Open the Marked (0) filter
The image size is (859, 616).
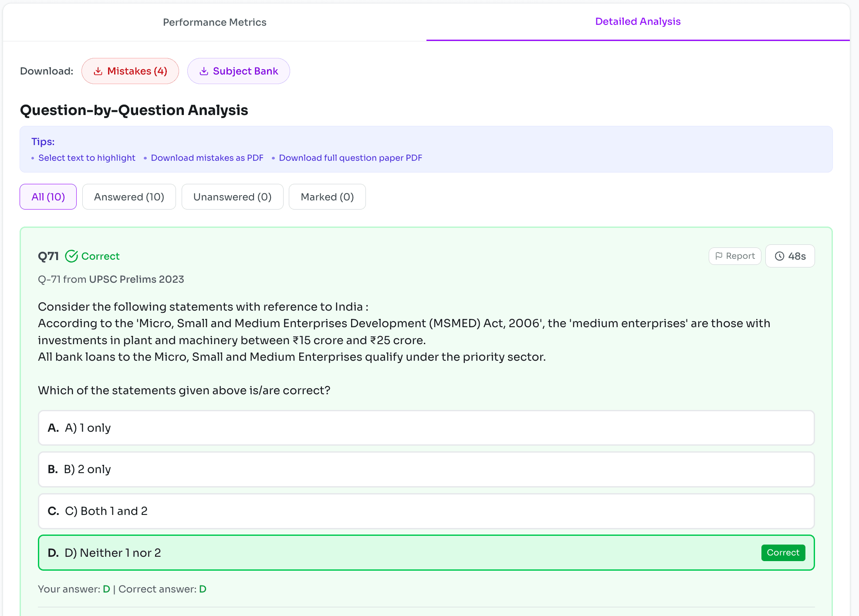[x=327, y=196]
